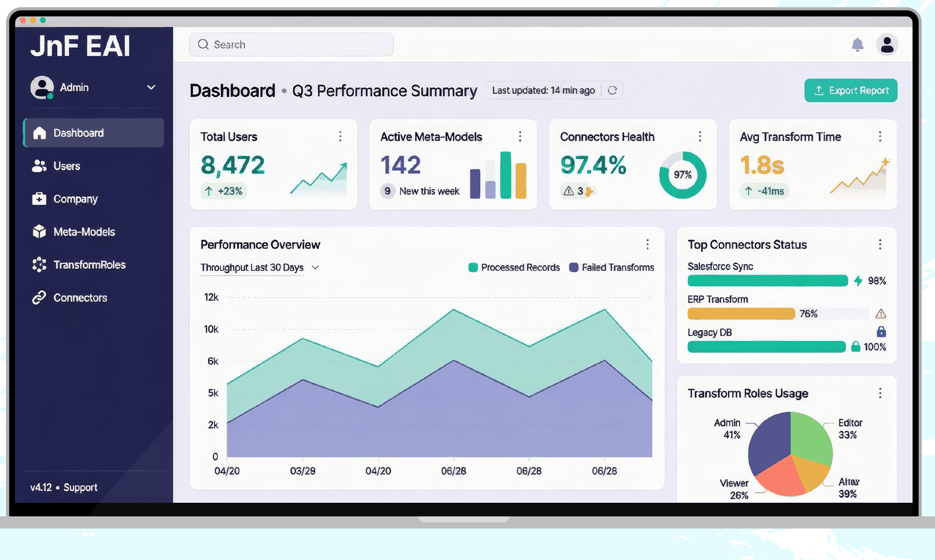
Task: Click the +23% growth badge
Action: [224, 191]
